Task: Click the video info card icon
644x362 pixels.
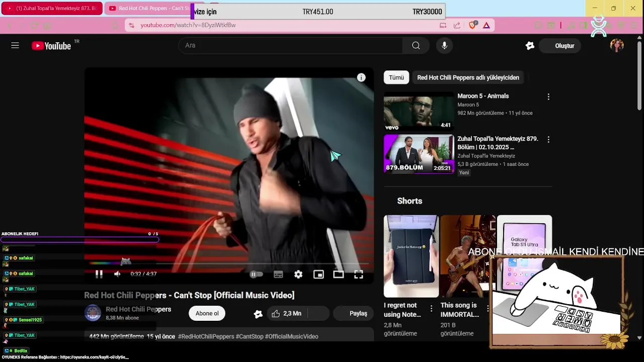Action: coord(361,77)
